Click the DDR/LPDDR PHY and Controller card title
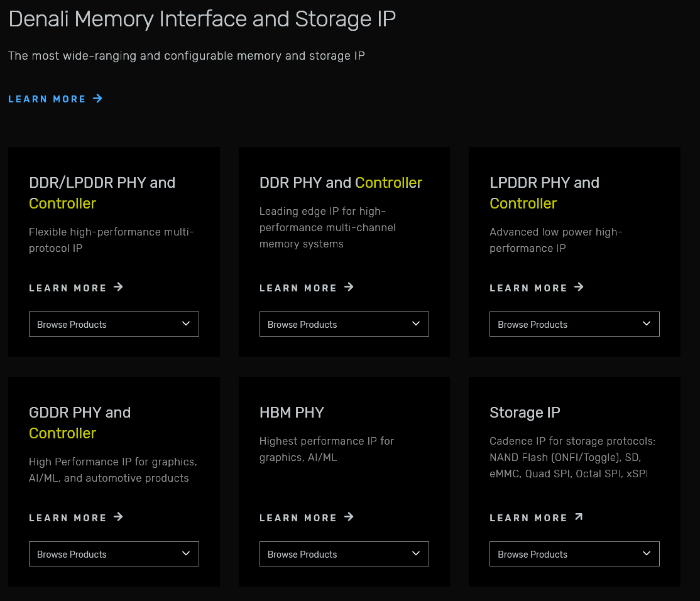This screenshot has width=700, height=601. 102,193
